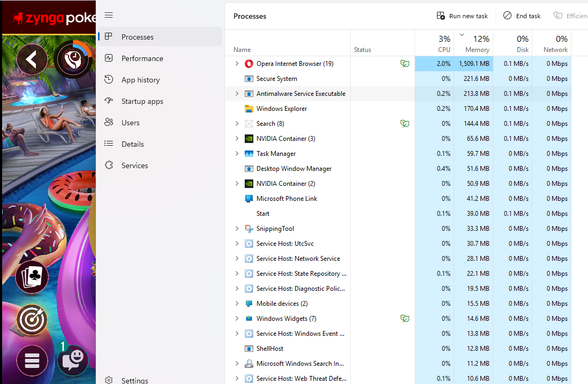Open hamburger menu in Zynga Poker

point(32,361)
